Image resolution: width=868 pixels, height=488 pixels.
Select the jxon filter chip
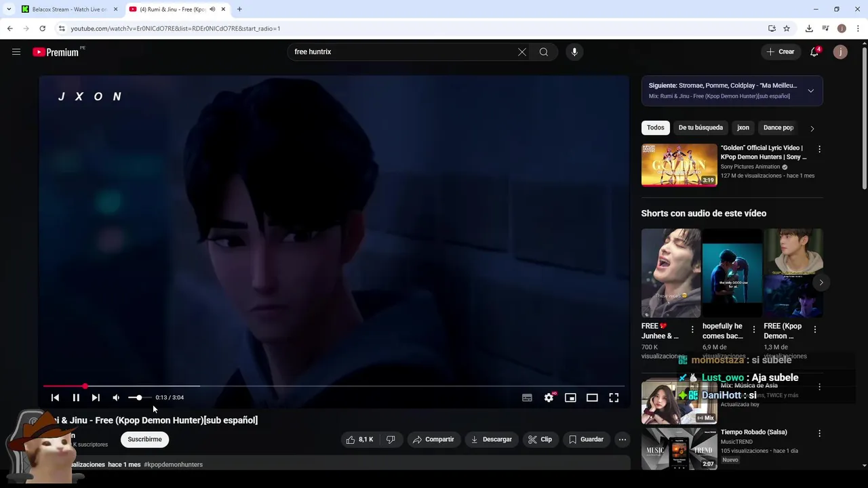click(743, 127)
